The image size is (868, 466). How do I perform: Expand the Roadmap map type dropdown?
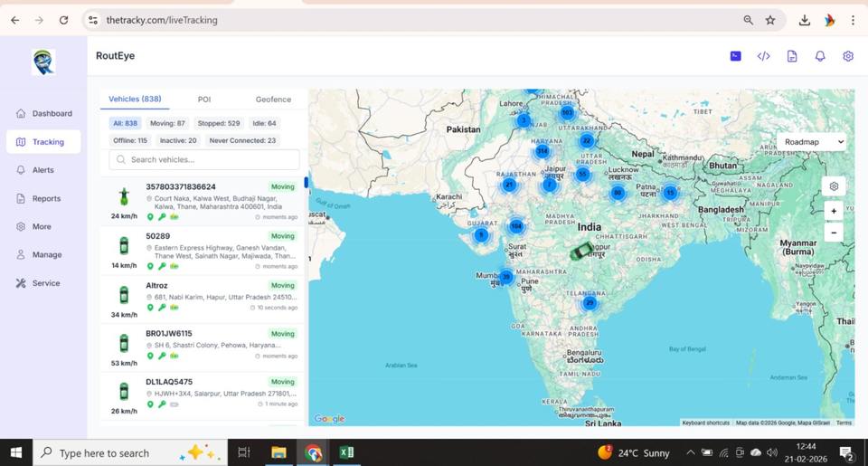click(x=814, y=142)
